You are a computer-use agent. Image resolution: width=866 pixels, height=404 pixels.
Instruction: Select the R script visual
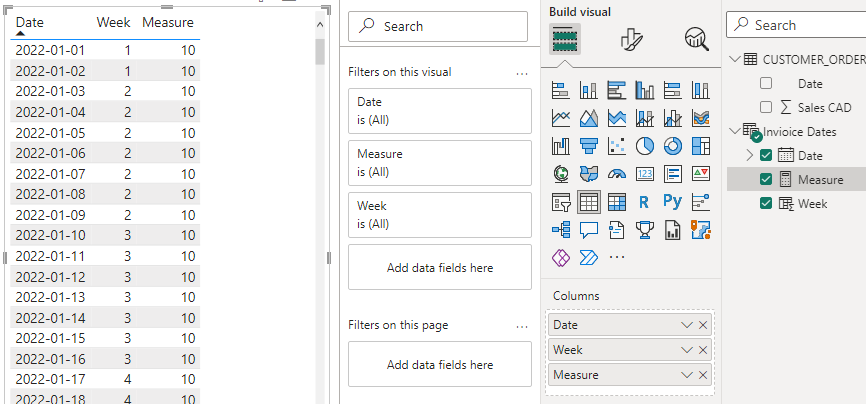(x=645, y=202)
